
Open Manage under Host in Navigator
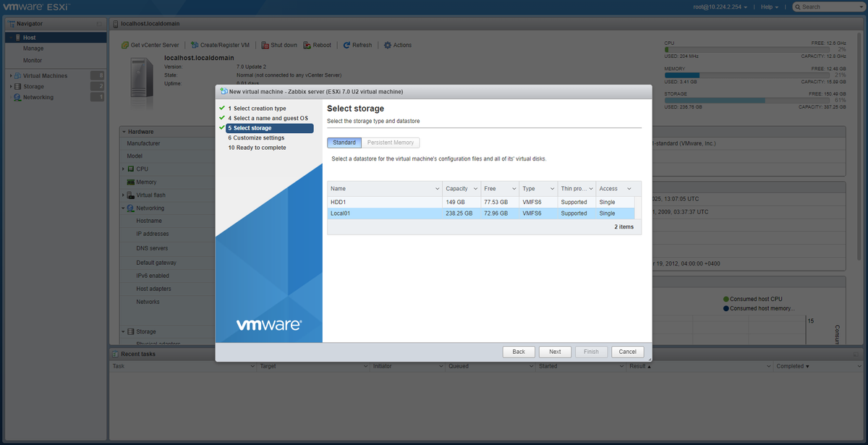tap(33, 48)
